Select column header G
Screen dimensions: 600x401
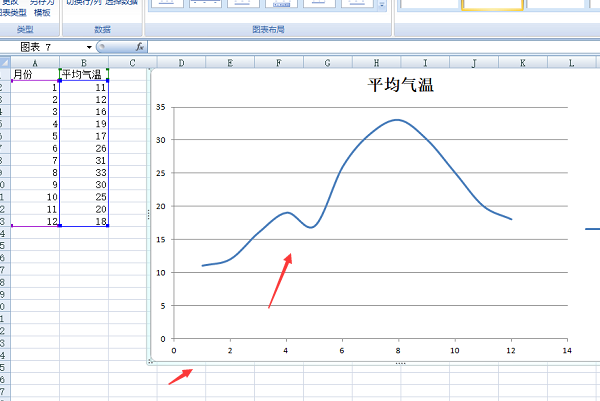tap(328, 63)
